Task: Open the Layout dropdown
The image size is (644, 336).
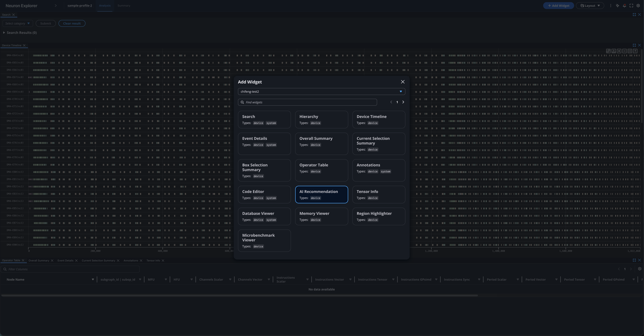Action: click(x=590, y=5)
